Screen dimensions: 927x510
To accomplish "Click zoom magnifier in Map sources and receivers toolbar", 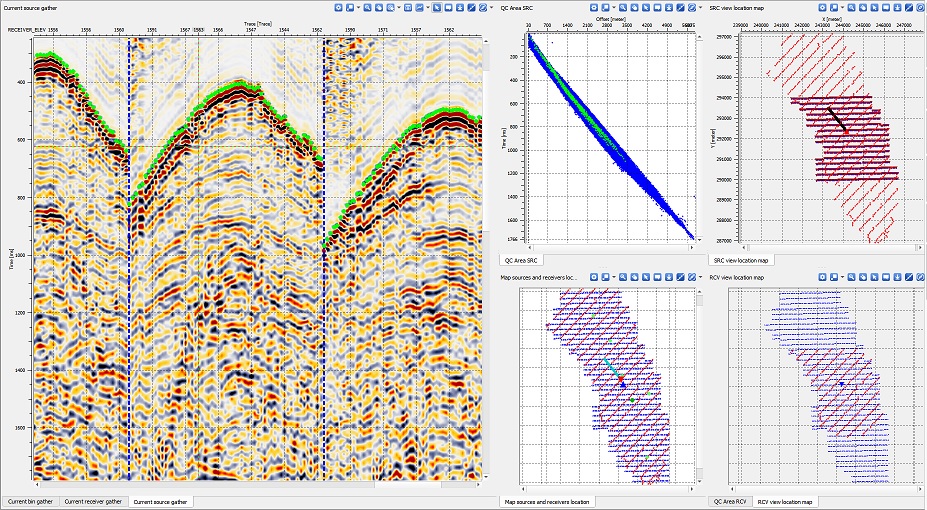I will pyautogui.click(x=623, y=277).
